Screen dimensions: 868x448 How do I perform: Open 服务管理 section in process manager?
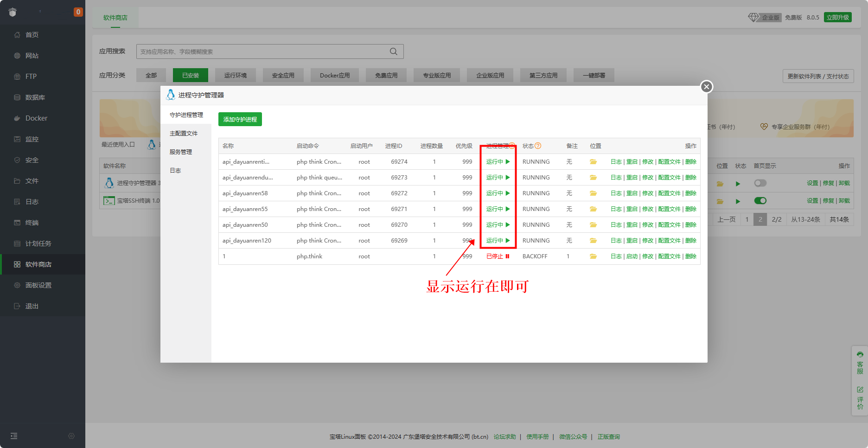point(181,152)
